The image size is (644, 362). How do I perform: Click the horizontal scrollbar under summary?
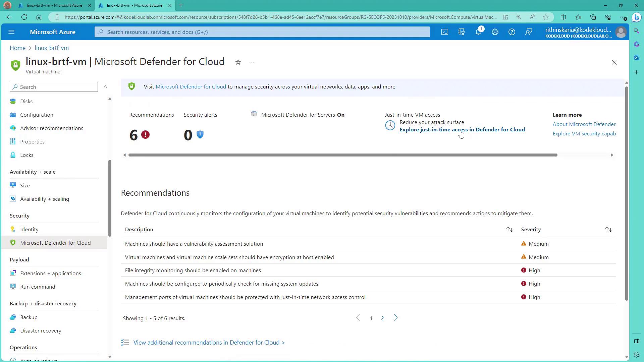point(342,155)
